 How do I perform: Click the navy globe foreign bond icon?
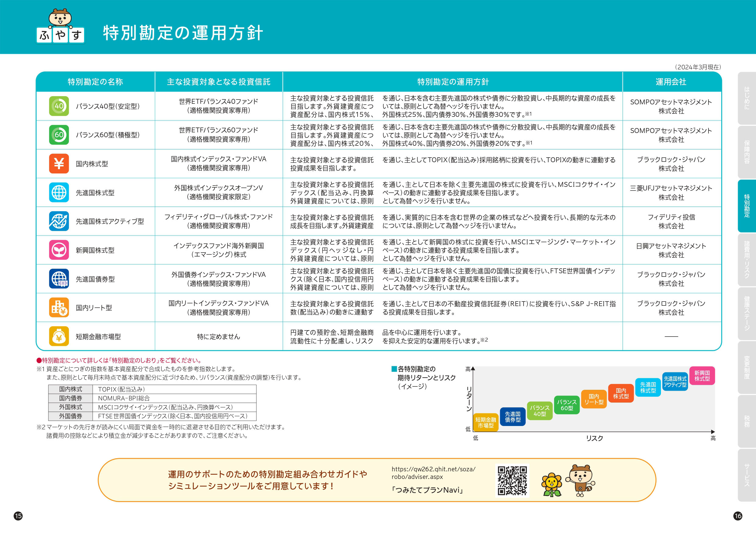(59, 279)
